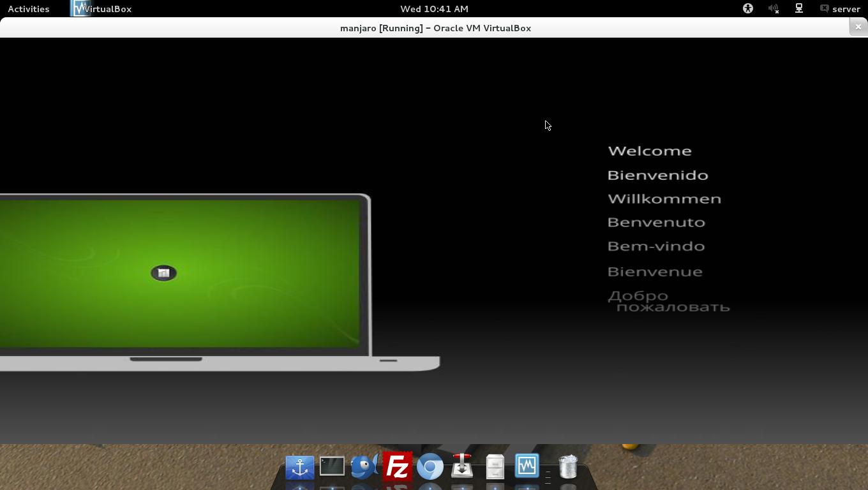Launch System Monitor from the dock
The width and height of the screenshot is (868, 490).
(x=527, y=466)
